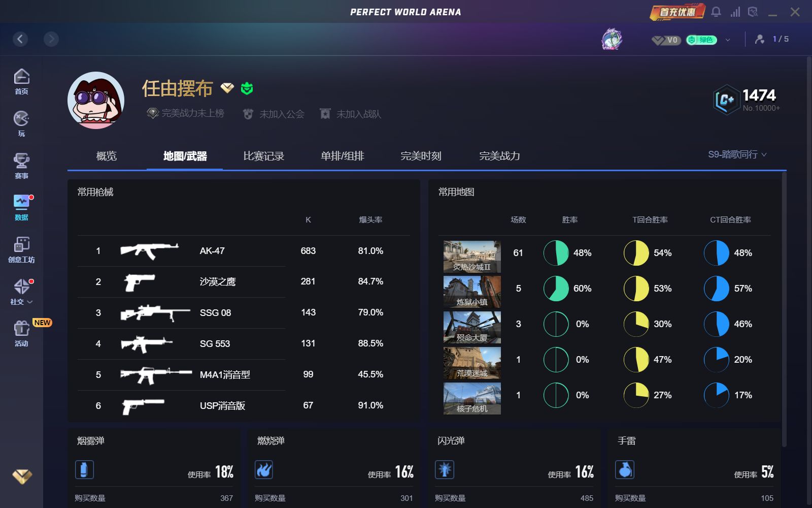Click the M4A1消音型 weapon name

pyautogui.click(x=225, y=375)
